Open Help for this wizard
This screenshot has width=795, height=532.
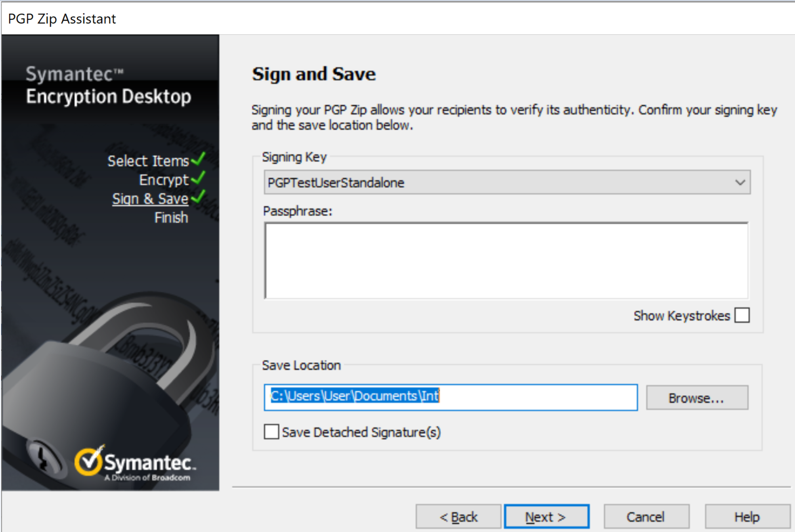click(x=747, y=517)
